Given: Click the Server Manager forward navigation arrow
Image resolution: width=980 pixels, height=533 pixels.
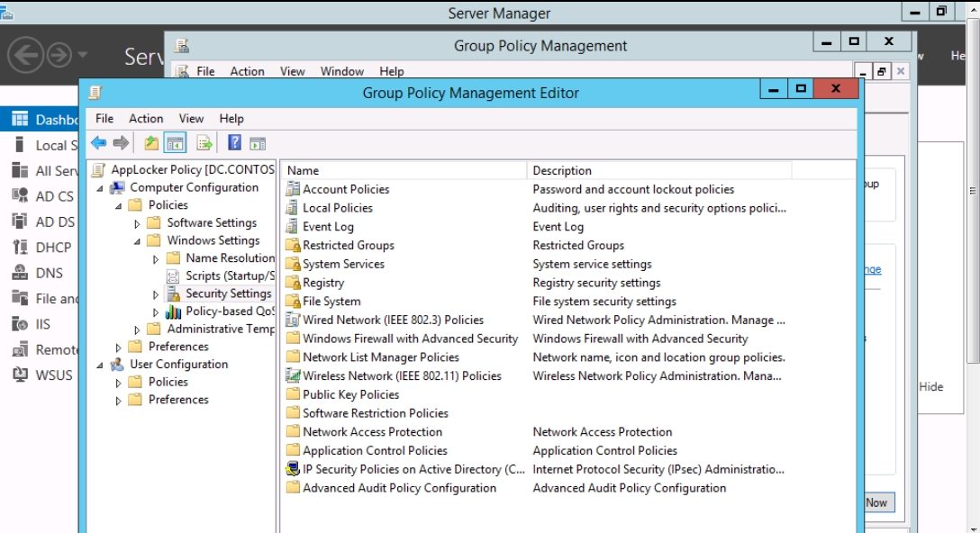Looking at the screenshot, I should (60, 55).
